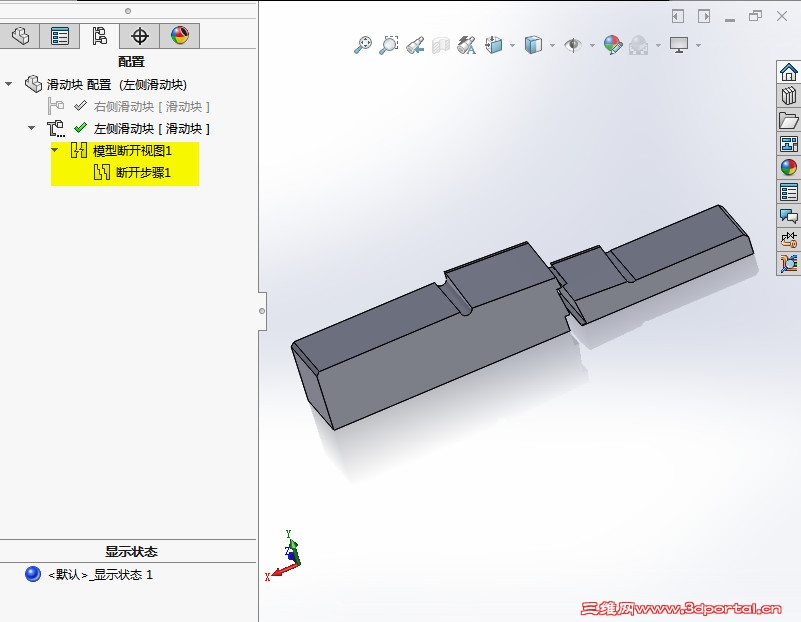Expand Hide/Show Items dropdown arrow
Viewport: 801px width, 622px height.
coord(592,45)
